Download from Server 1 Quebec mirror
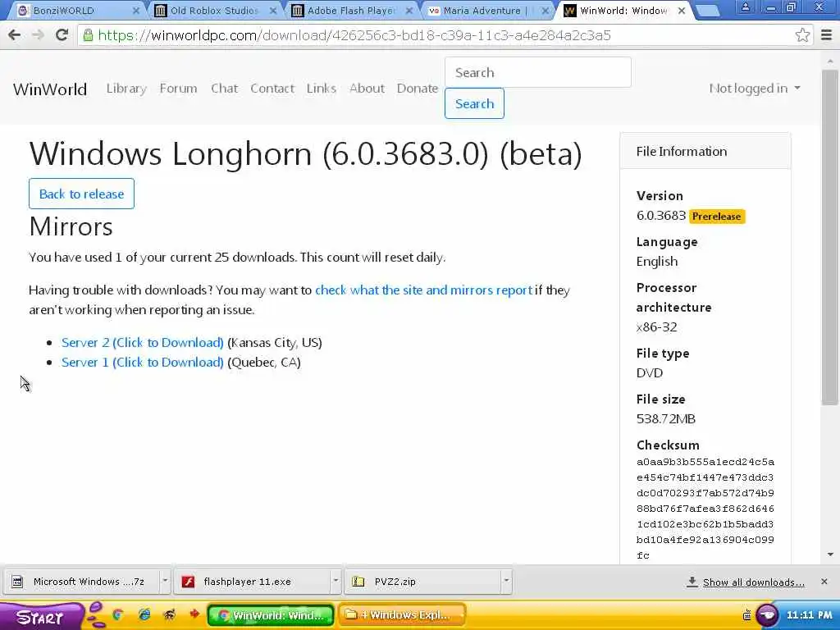 pos(143,362)
